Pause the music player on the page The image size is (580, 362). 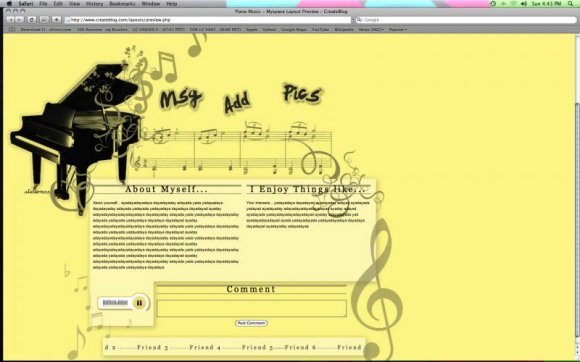point(139,303)
